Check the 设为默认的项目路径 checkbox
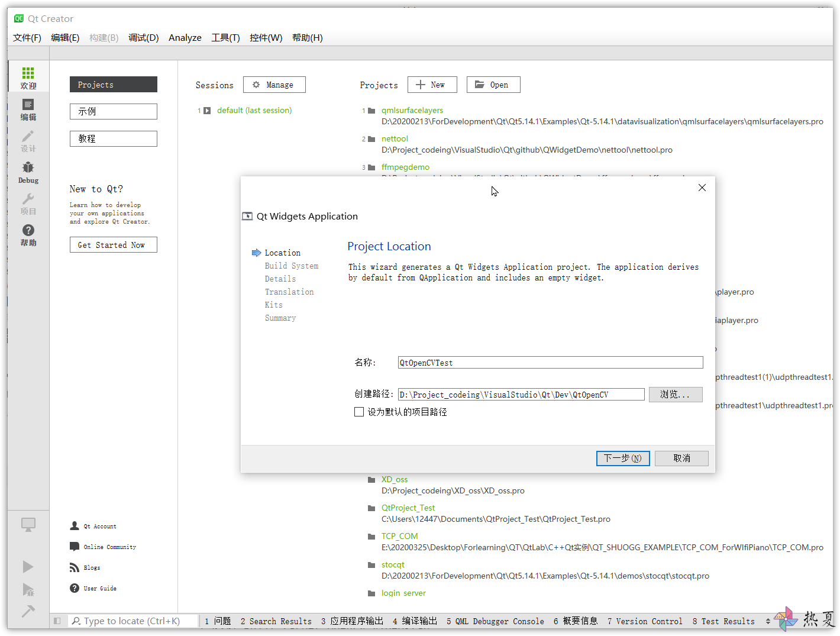840x636 pixels. pos(359,412)
